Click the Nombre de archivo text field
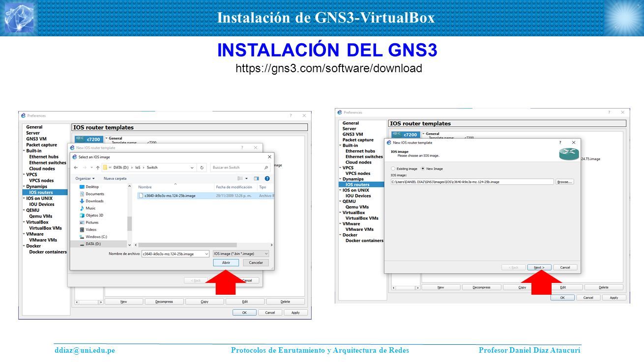 175,254
